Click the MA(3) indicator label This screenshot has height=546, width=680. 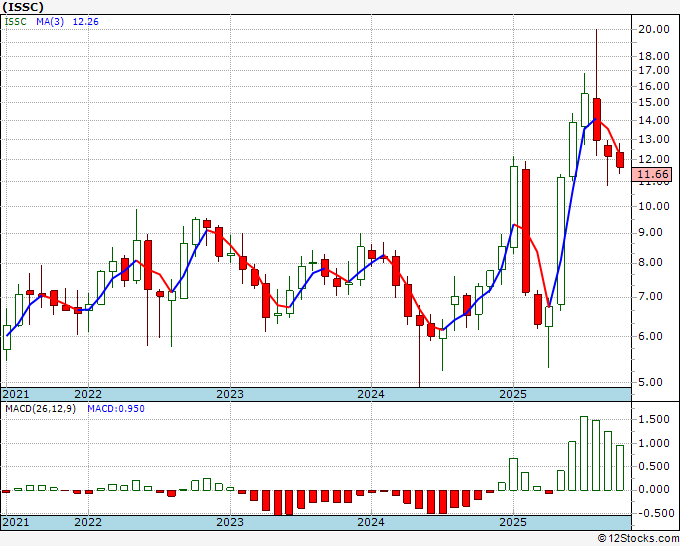(50, 22)
